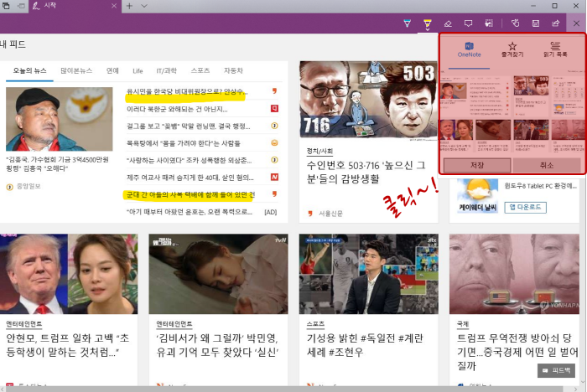
Task: Open 김흥국 photo article thumbnail
Action: pos(60,119)
